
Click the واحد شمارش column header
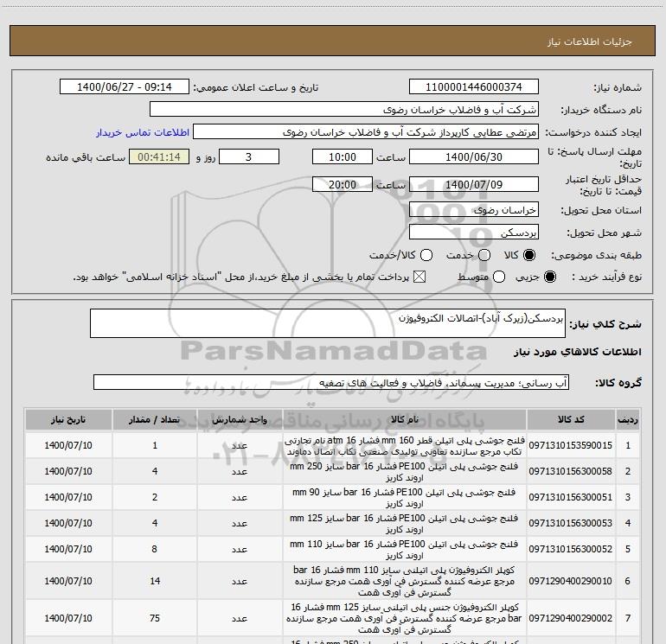[x=240, y=420]
